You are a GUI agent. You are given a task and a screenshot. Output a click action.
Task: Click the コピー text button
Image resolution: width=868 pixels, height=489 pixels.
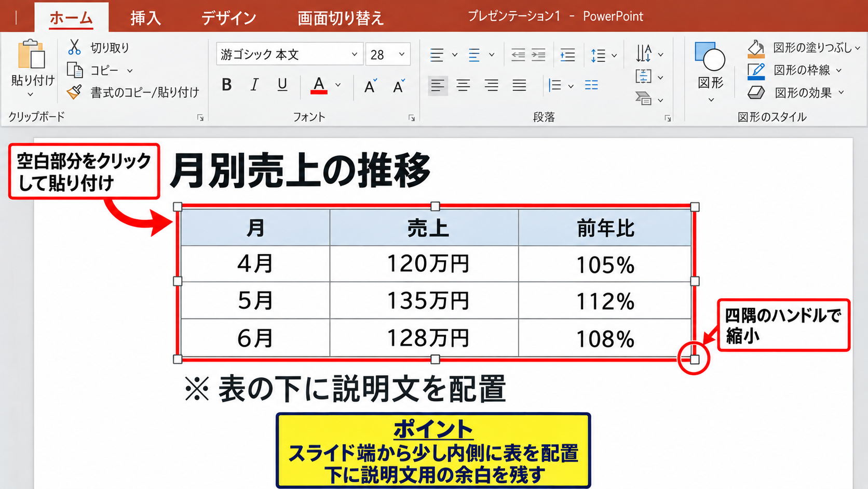point(104,70)
